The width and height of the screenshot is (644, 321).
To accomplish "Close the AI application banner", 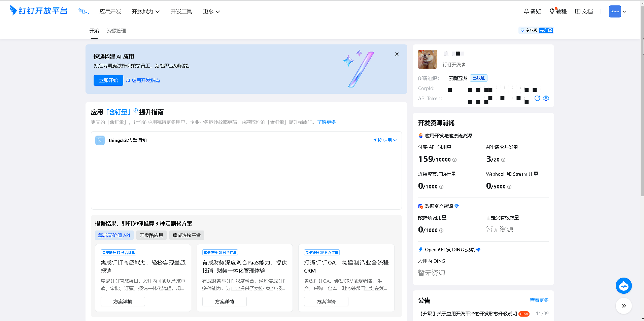I will [x=397, y=54].
